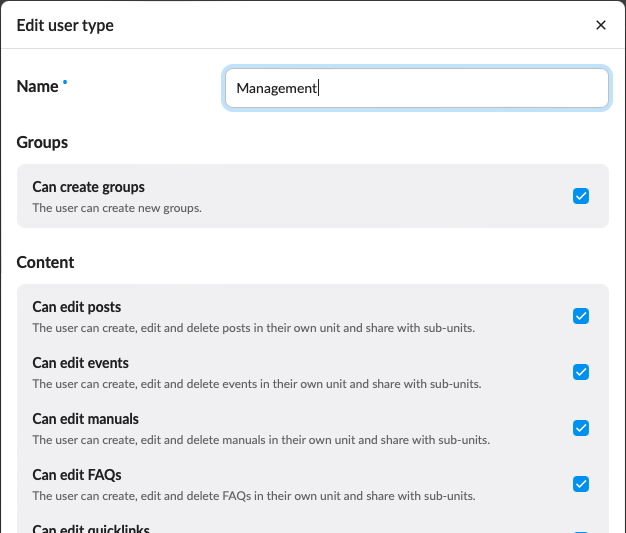Click the 'Can edit FAQs' label
Screen dimensions: 626x533
77,475
